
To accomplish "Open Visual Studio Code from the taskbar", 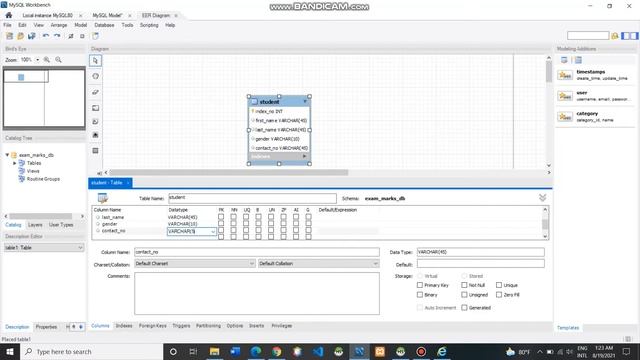I will click(318, 351).
